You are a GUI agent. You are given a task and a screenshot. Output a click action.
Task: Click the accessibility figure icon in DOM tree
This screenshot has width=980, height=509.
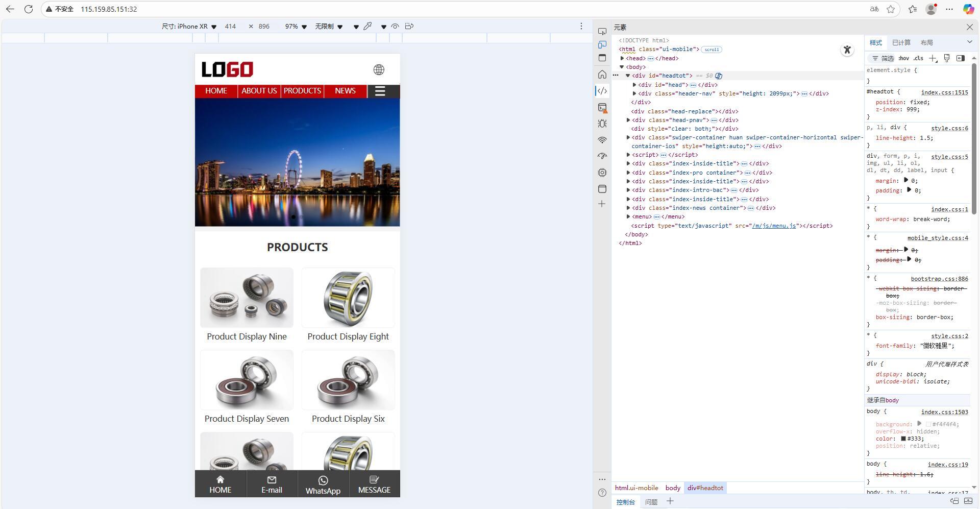coord(847,50)
